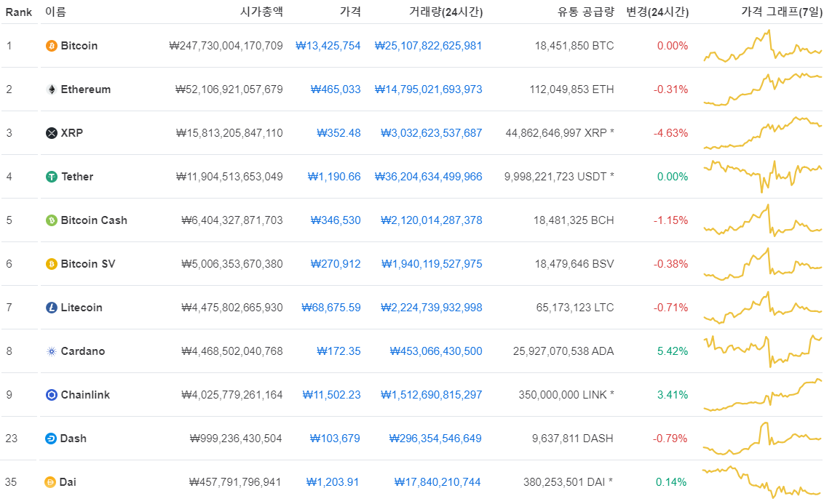The height and width of the screenshot is (504, 824).
Task: Select Dash market cap ₩999,236,430,504
Action: pos(236,438)
